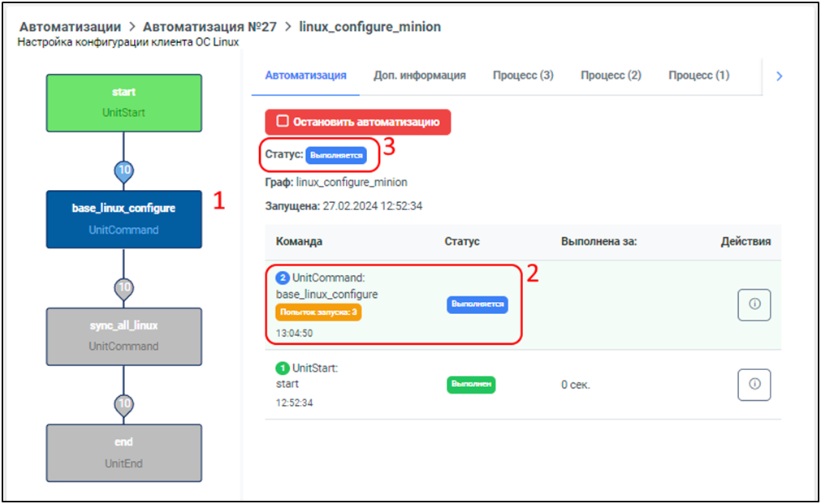Select the green start node in the graph
821x504 pixels.
click(123, 102)
